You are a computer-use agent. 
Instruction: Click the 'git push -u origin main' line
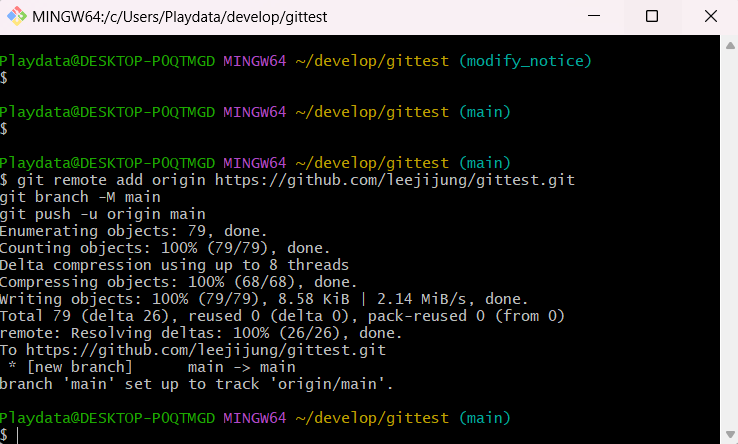coord(103,214)
